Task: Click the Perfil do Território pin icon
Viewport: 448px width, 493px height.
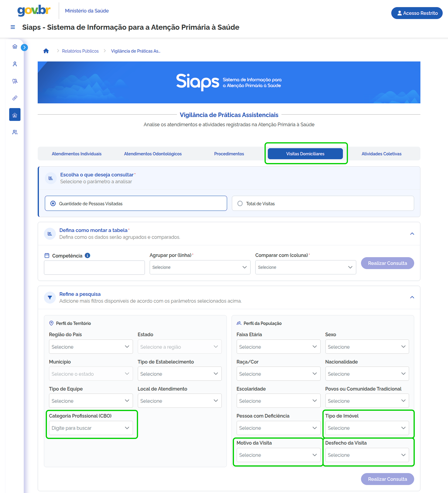Action: pos(51,323)
